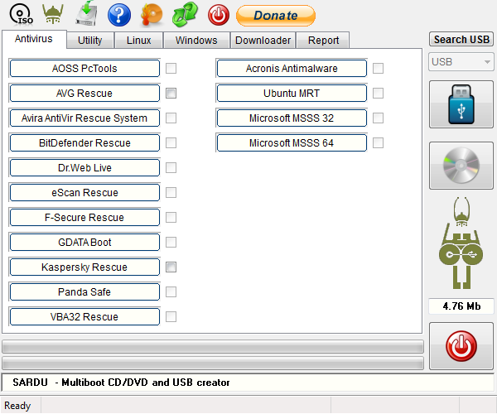Open the USB drive dropdown

[x=461, y=62]
